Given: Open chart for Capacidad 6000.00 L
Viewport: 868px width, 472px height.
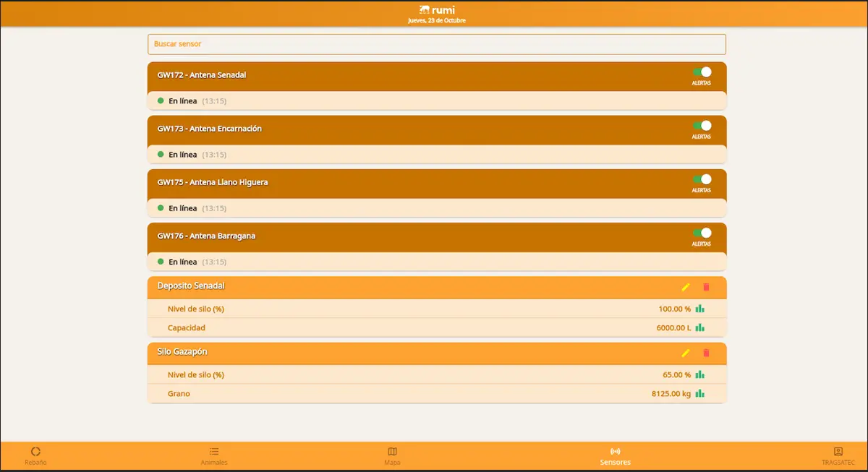Looking at the screenshot, I should pos(699,327).
